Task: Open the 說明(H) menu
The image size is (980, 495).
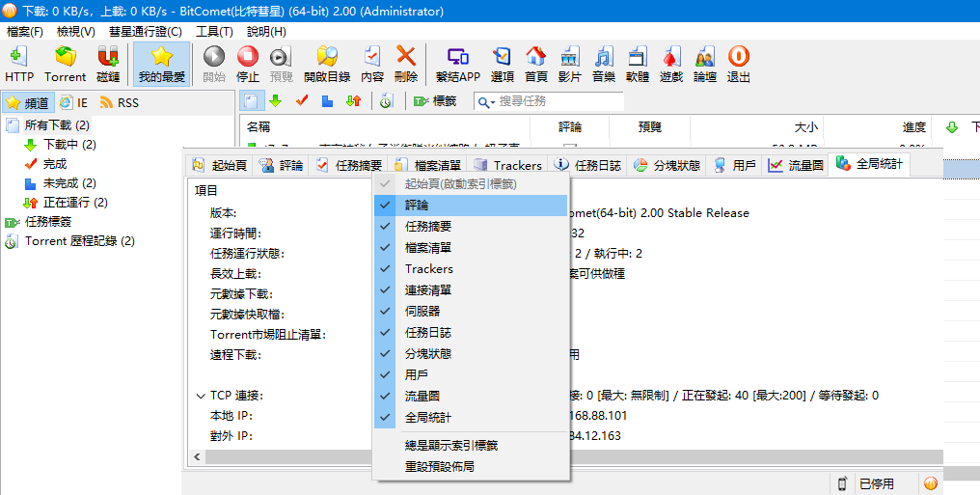Action: point(266,31)
